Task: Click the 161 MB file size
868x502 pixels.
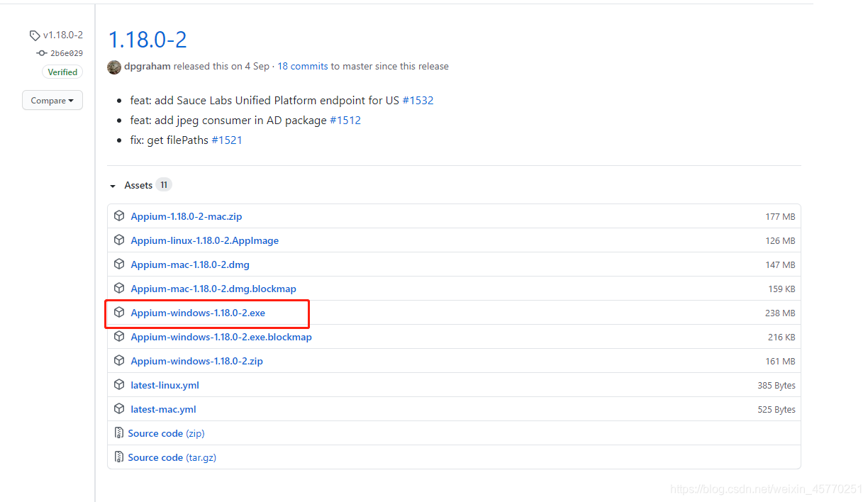Action: (780, 361)
